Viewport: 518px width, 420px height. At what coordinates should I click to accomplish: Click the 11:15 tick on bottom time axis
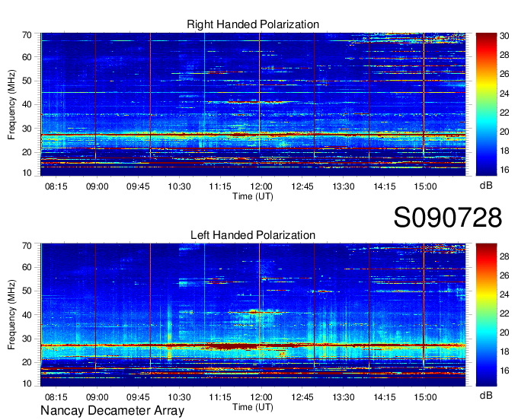(220, 397)
